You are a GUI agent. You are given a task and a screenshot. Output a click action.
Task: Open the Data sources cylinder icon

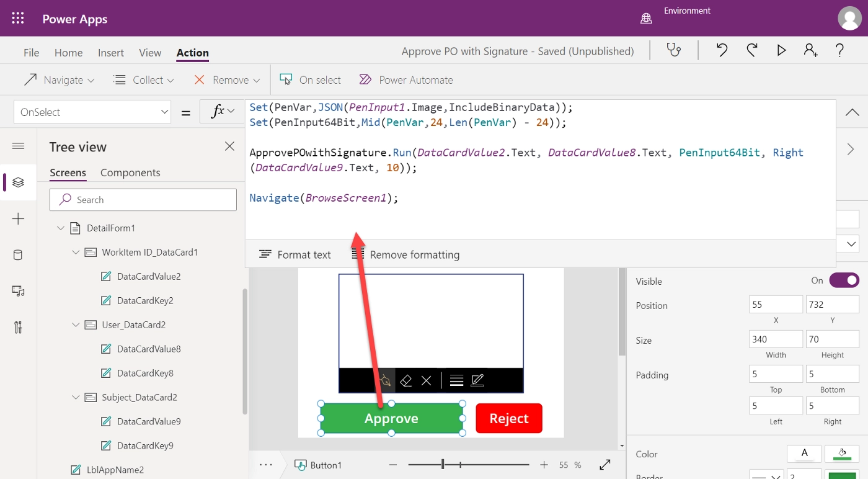[x=18, y=255]
